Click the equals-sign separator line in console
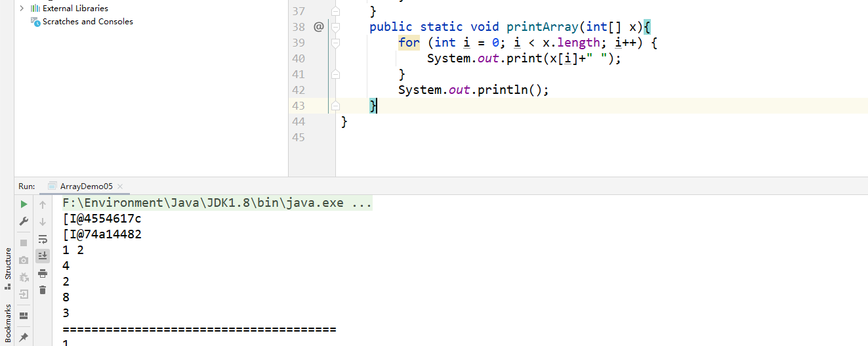 point(199,329)
